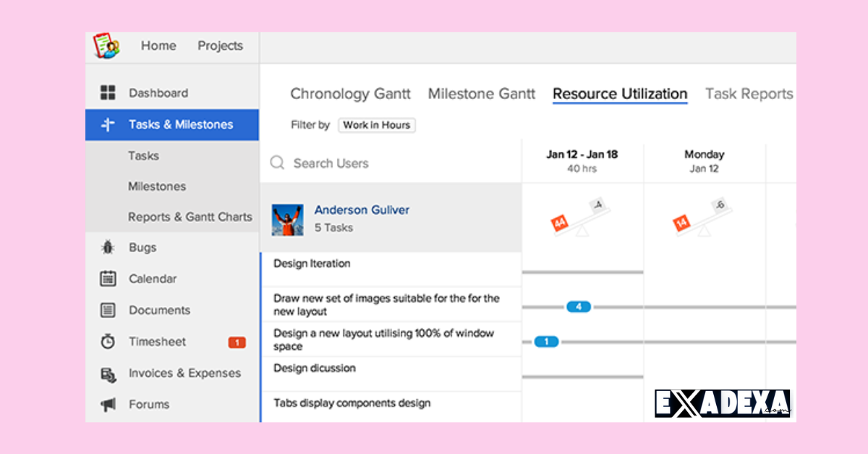Click the 5 Tasks link under Anderson Guliver

pyautogui.click(x=333, y=226)
